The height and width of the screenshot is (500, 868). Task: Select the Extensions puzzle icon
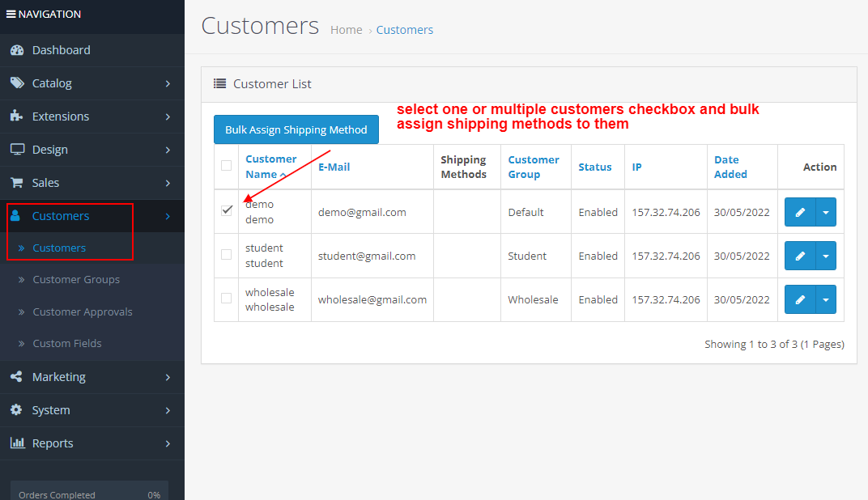pyautogui.click(x=17, y=116)
